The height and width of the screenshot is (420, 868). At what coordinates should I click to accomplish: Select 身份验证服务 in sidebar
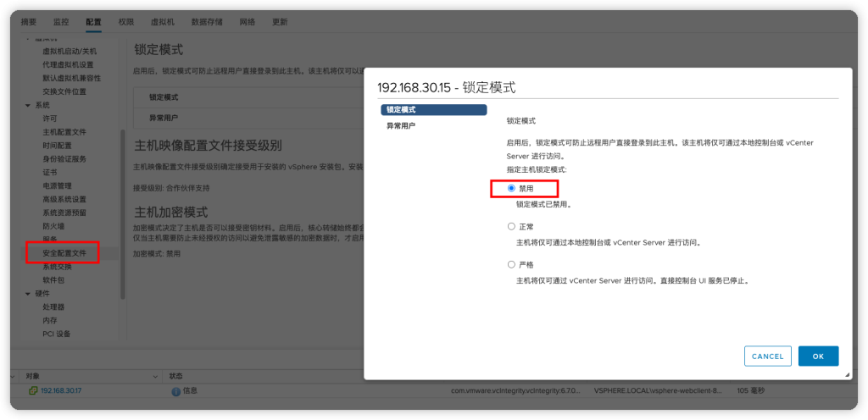pos(64,158)
